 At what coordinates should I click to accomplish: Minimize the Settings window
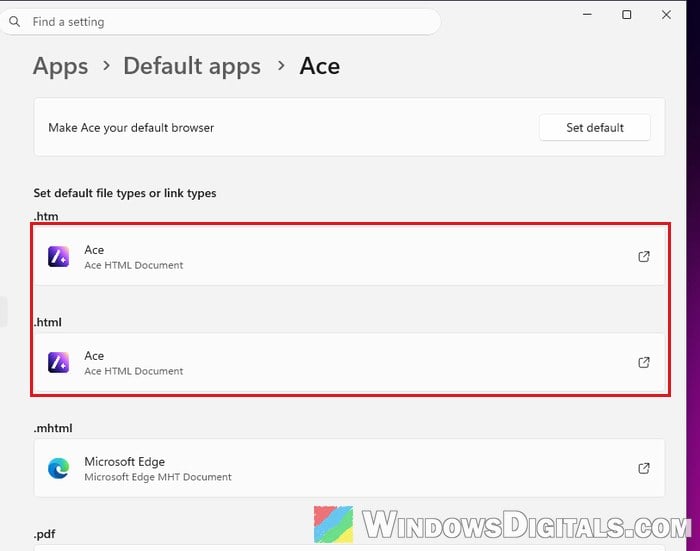(588, 15)
